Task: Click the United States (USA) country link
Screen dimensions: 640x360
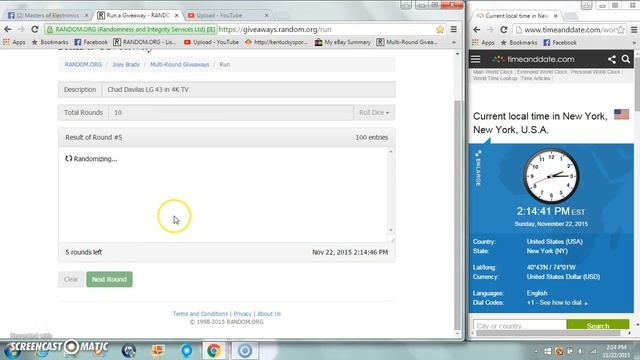Action: click(554, 242)
